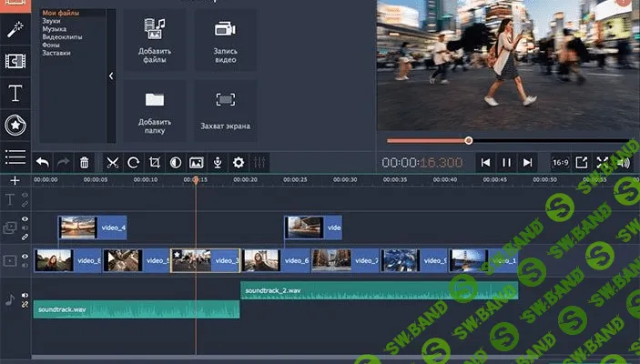The width and height of the screenshot is (640, 364).
Task: Select Музыка category
Action: 55,29
